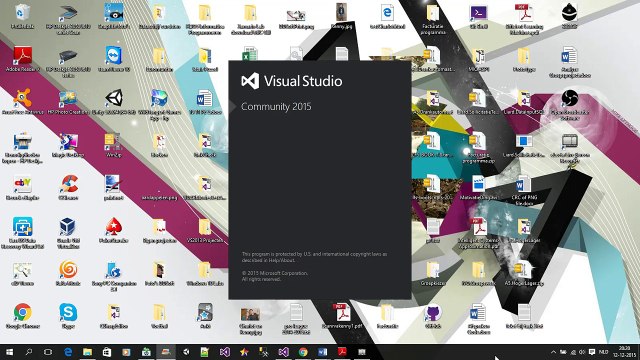Switch to Word on the taskbar
The height and width of the screenshot is (360, 640).
[x=322, y=352]
